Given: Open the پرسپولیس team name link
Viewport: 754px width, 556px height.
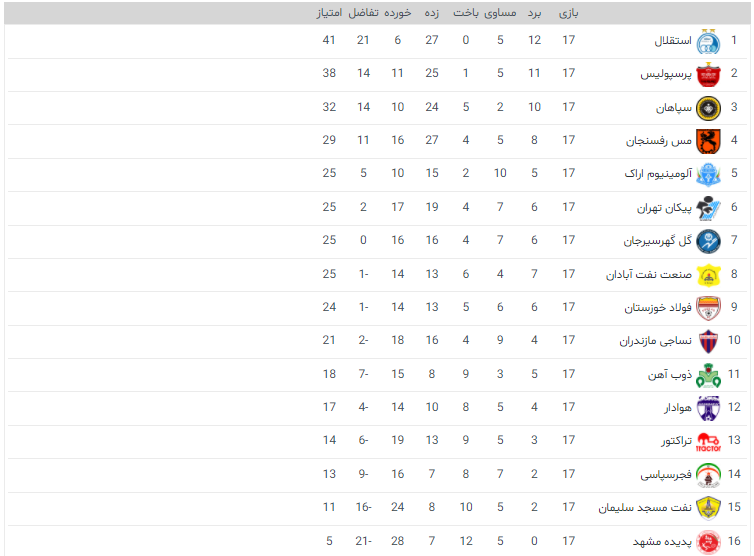Looking at the screenshot, I should pos(666,74).
